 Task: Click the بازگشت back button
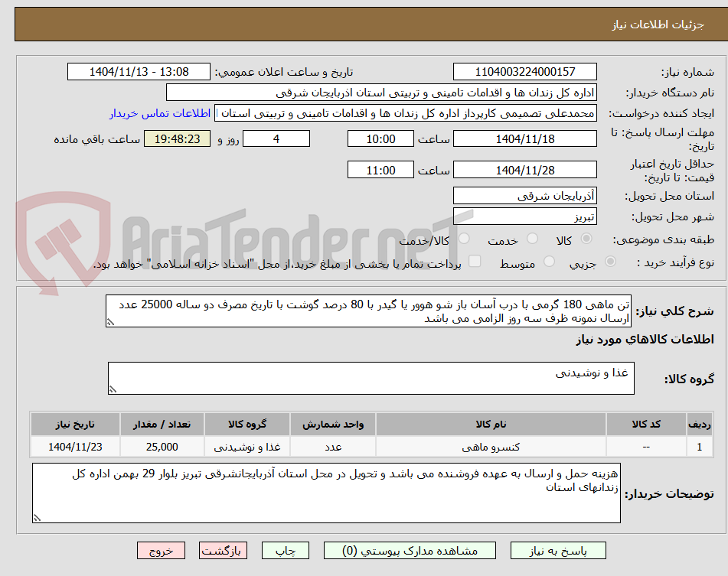[x=223, y=551]
